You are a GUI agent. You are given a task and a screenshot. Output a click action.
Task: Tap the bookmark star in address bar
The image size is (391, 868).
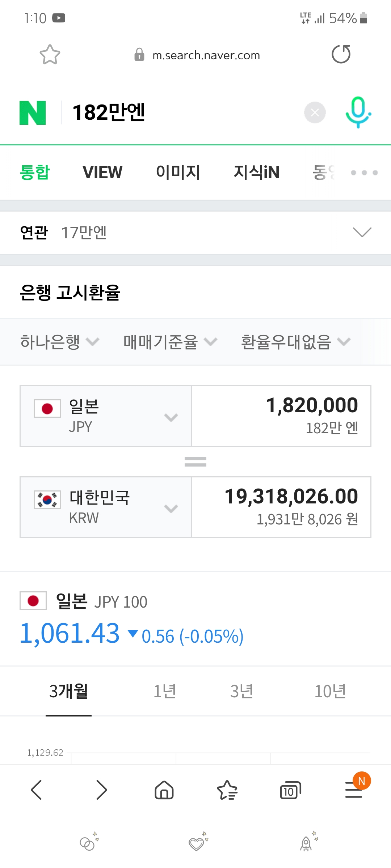click(x=50, y=55)
